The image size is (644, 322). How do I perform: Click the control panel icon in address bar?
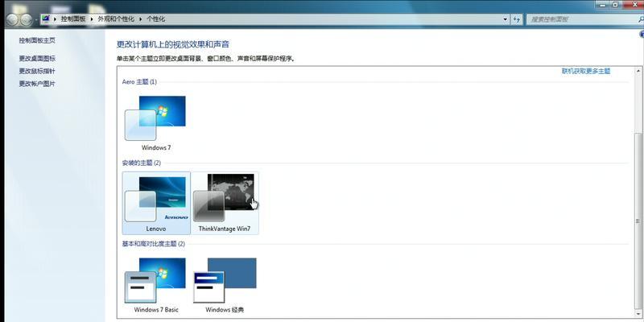[46, 19]
